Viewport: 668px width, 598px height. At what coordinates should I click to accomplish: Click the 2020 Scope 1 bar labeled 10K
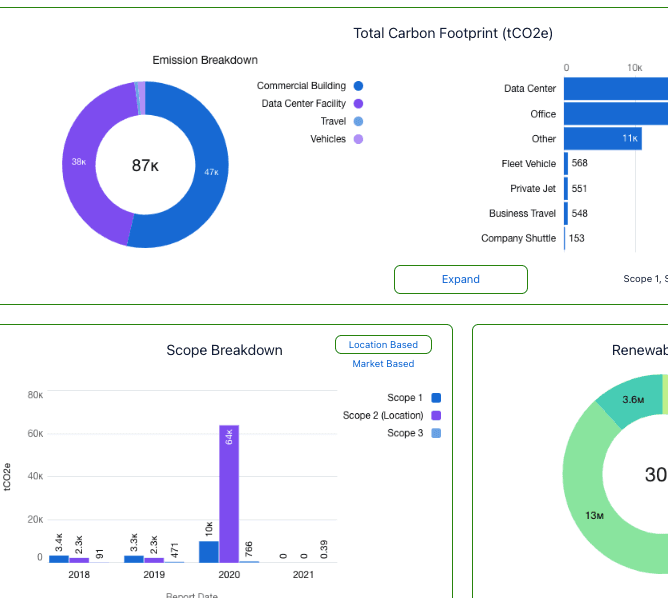click(x=209, y=552)
